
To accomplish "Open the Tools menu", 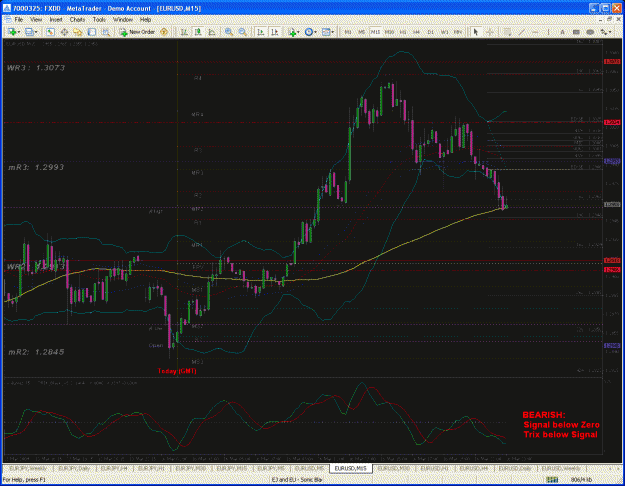I will coord(99,19).
